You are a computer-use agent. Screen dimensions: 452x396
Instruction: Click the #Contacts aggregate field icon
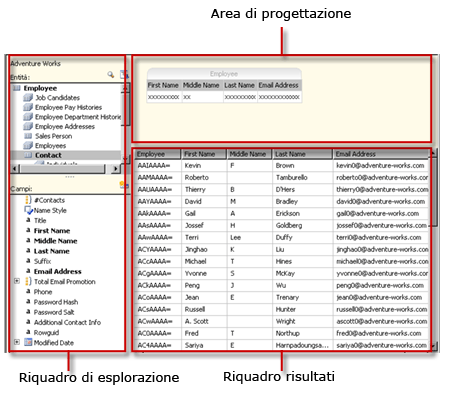click(28, 200)
